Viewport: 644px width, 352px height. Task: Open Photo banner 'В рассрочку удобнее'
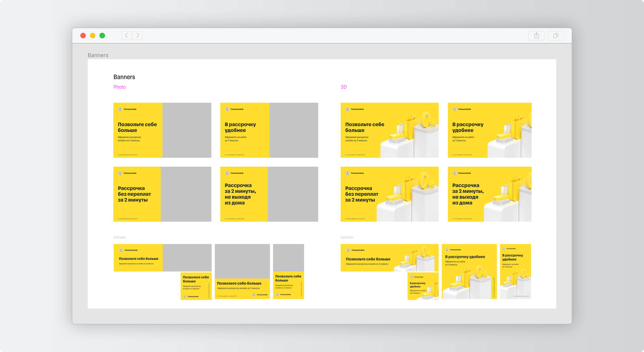pyautogui.click(x=269, y=130)
